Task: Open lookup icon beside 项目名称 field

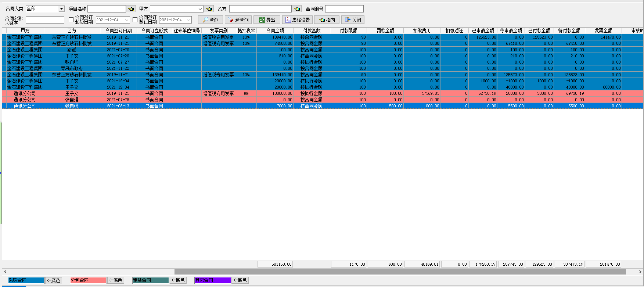Action: (x=131, y=9)
